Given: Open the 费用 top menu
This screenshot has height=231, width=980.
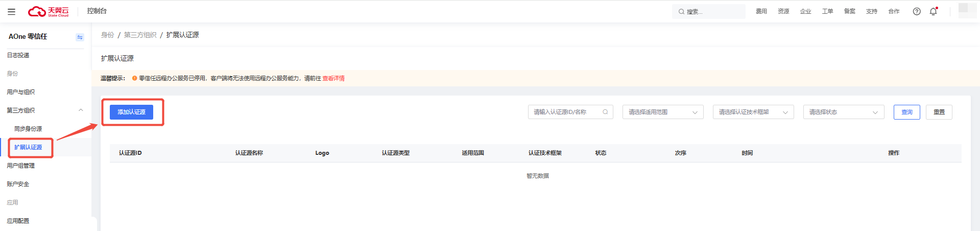Looking at the screenshot, I should tap(761, 11).
